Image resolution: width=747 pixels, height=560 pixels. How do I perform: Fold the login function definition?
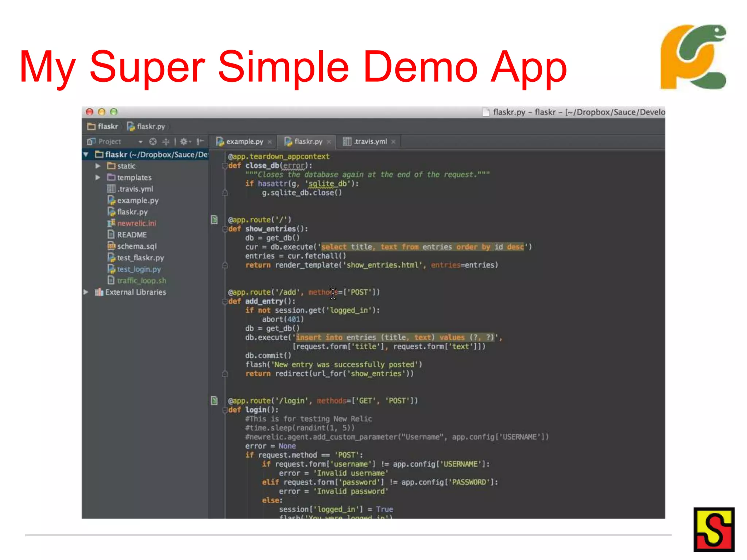click(x=225, y=410)
